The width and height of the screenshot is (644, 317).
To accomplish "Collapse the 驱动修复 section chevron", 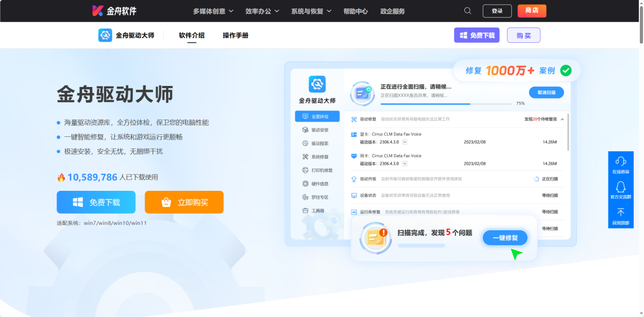I will (562, 118).
